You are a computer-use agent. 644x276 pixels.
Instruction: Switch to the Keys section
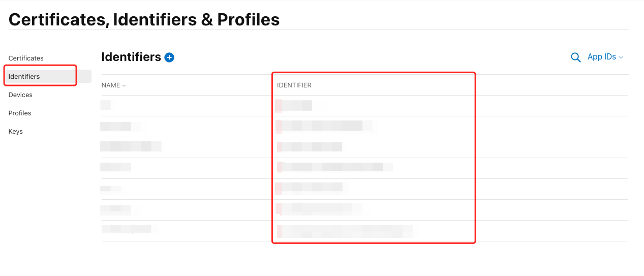(16, 131)
